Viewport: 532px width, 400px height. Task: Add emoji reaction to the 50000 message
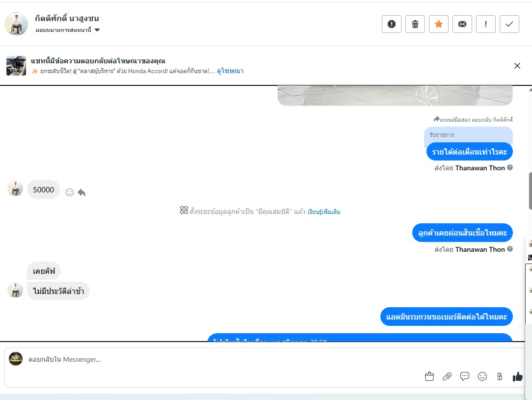70,192
